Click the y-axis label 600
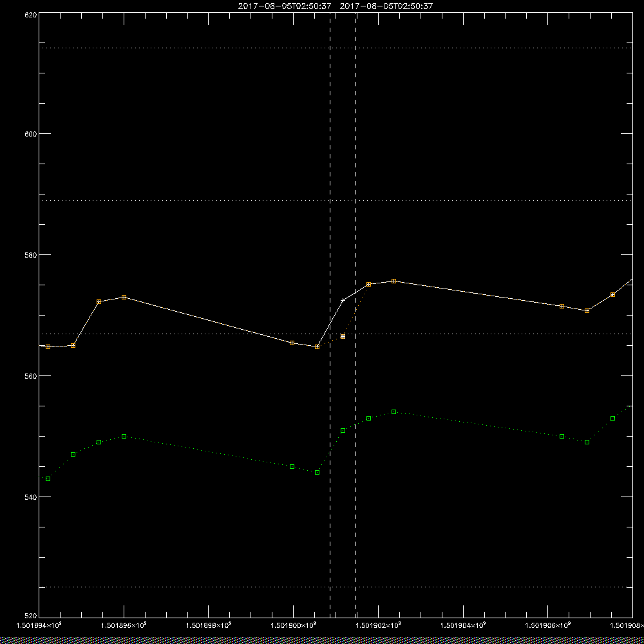Viewport: 644px width, 644px height. pos(31,134)
